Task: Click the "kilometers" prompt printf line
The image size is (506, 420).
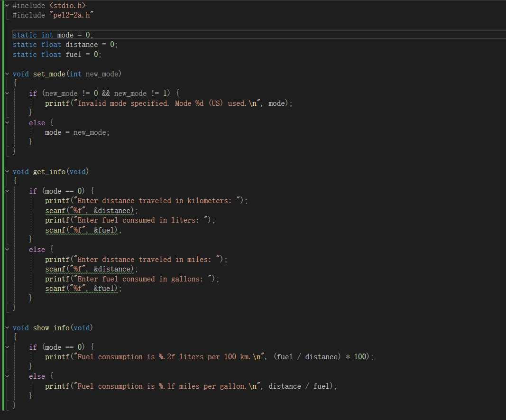Action: point(146,201)
